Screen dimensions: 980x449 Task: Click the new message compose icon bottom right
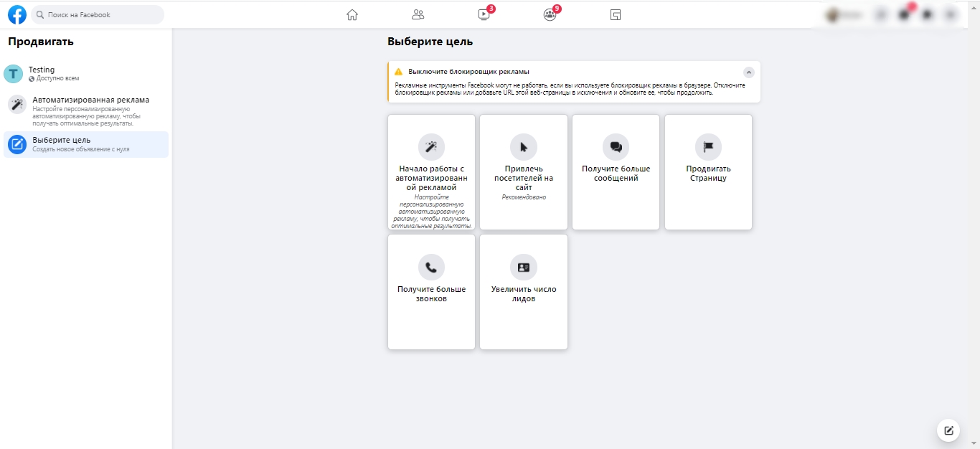tap(948, 430)
